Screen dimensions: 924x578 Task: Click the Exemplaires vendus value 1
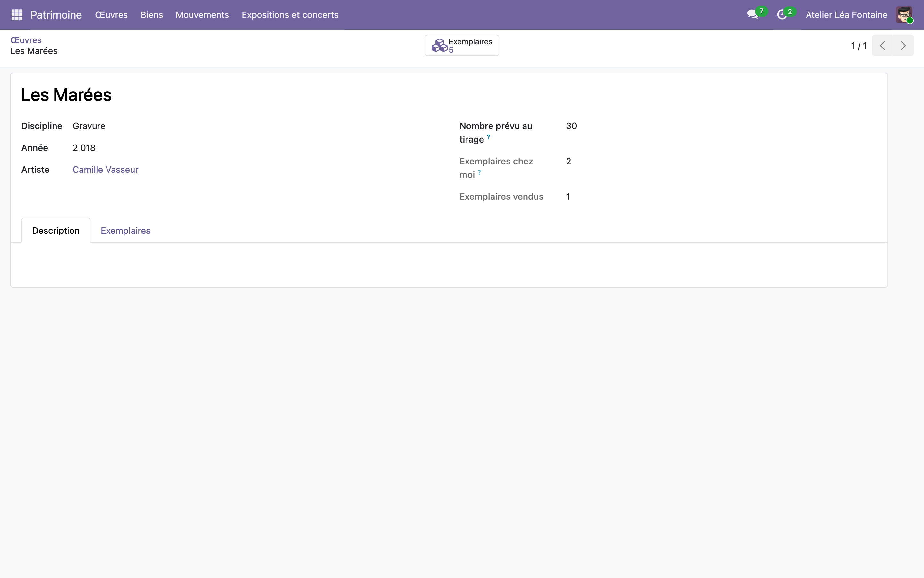pyautogui.click(x=568, y=197)
